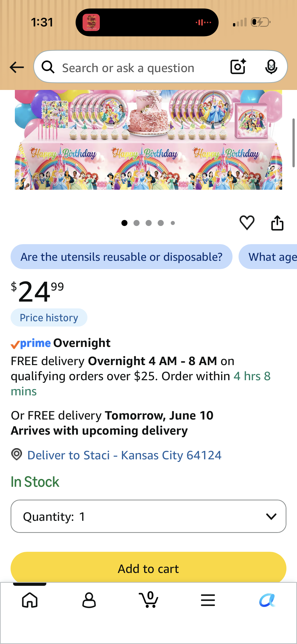
Task: Open camera lens search icon
Action: 238,67
